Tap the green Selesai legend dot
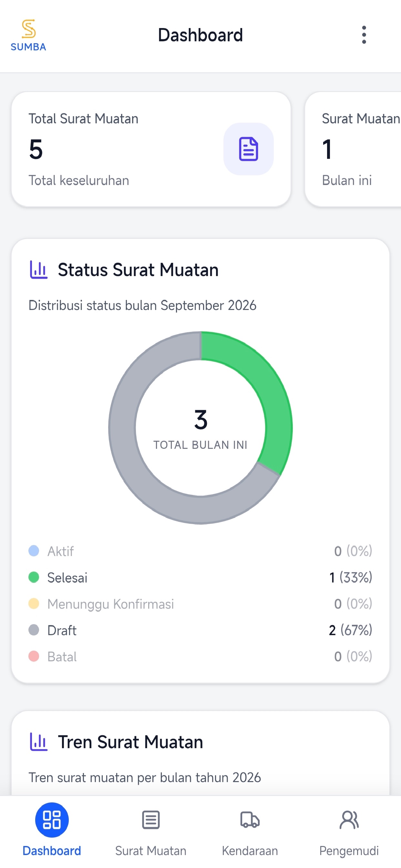The height and width of the screenshot is (868, 401). 34,577
